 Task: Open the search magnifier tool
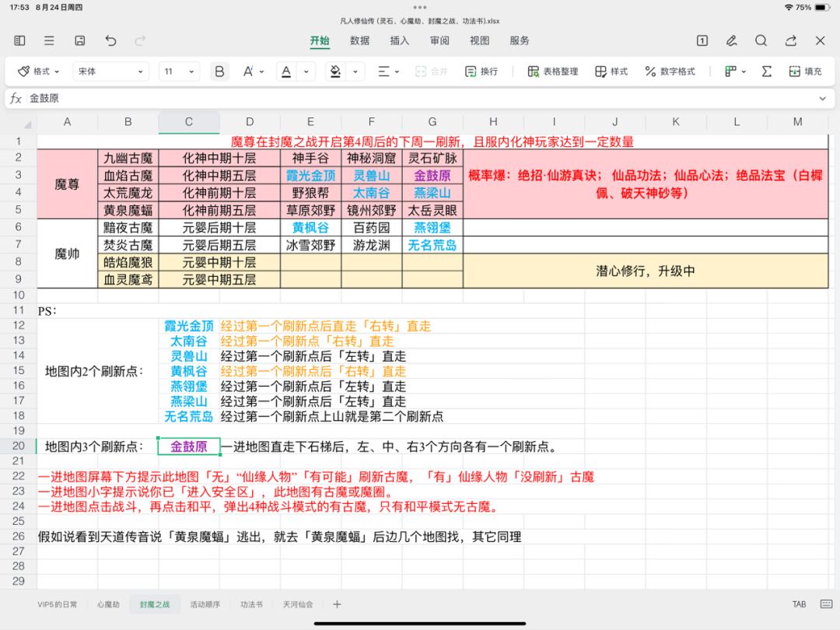pos(761,40)
